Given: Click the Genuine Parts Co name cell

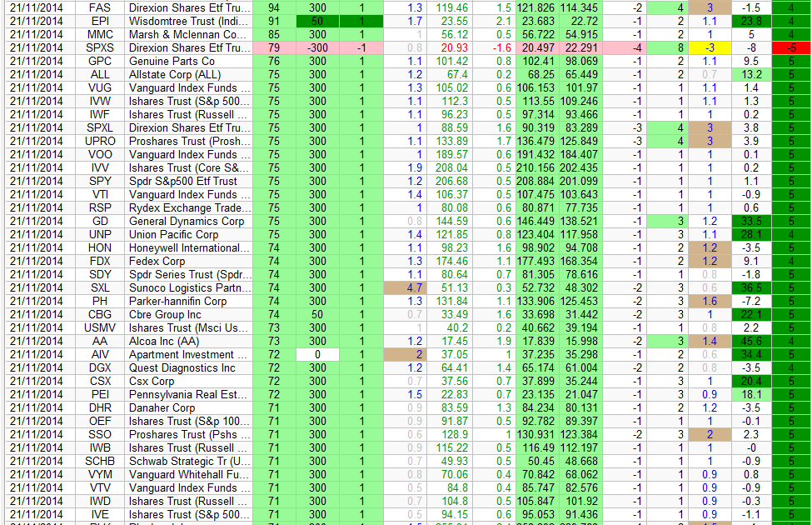Looking at the screenshot, I should coord(190,61).
